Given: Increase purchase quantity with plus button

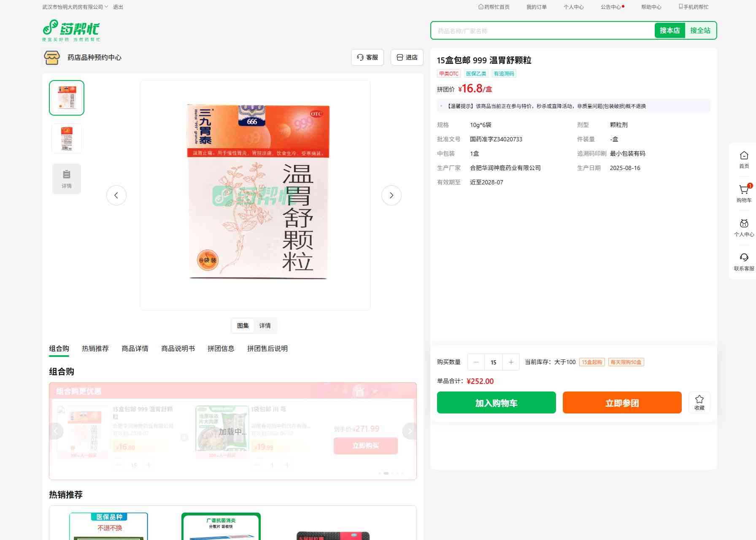Looking at the screenshot, I should tap(511, 362).
